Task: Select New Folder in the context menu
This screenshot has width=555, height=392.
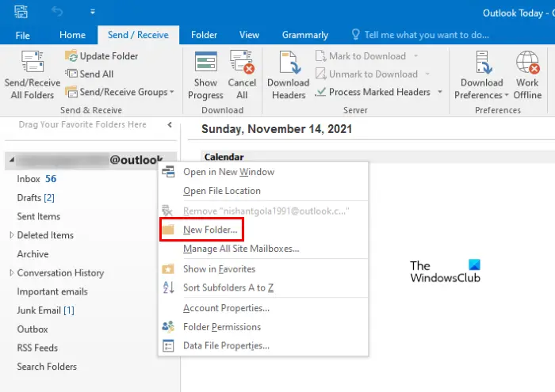Action: [210, 230]
